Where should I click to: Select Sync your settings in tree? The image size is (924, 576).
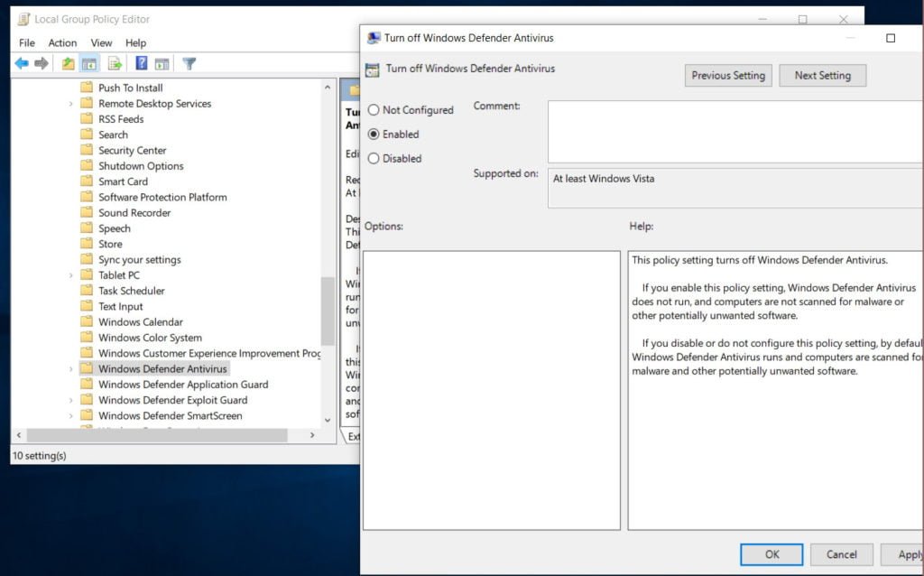click(x=140, y=259)
